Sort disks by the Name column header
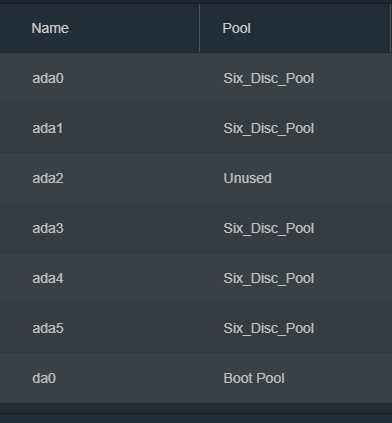Viewport: 392px width, 423px height. tap(50, 28)
